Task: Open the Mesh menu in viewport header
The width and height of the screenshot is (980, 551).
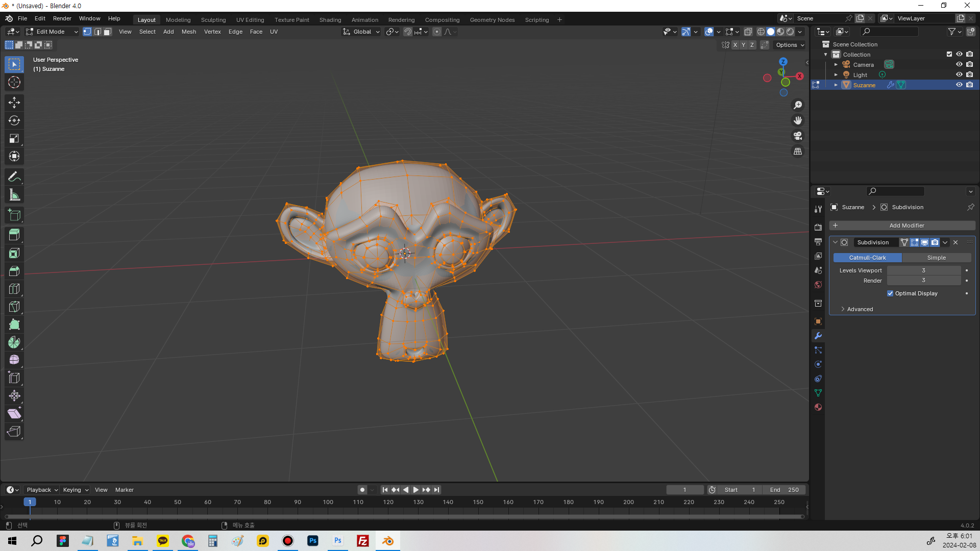Action: point(189,32)
